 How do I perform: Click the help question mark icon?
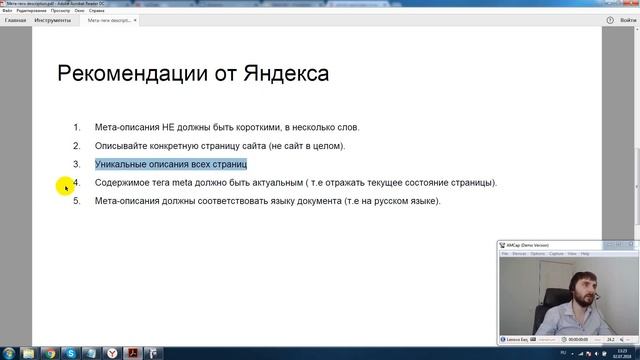point(610,20)
